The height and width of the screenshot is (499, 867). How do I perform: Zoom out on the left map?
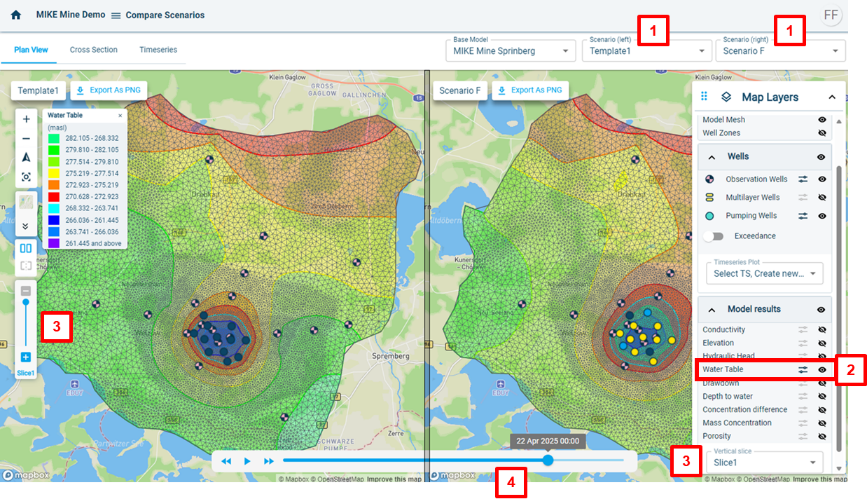[x=26, y=138]
